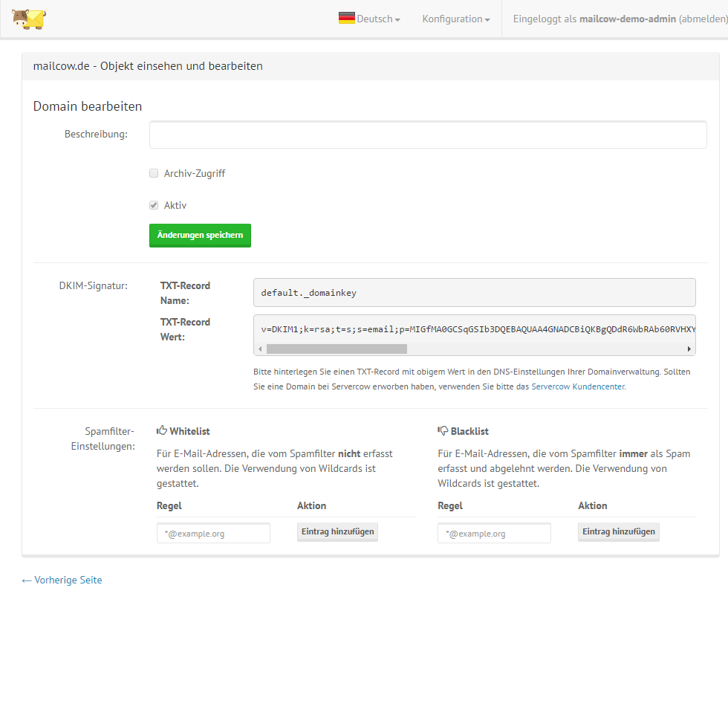This screenshot has width=728, height=715.
Task: Click scrollbar right arrow in TXT-Record
Action: tap(689, 349)
